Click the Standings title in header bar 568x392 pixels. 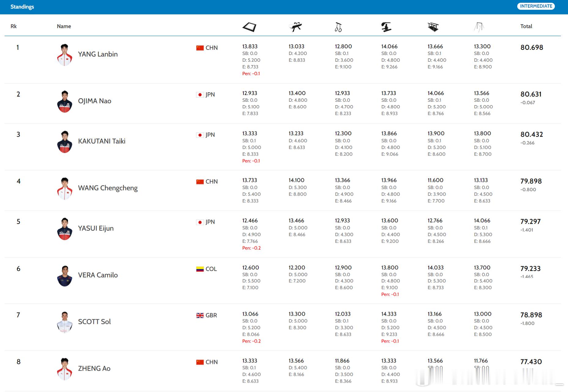click(x=22, y=7)
